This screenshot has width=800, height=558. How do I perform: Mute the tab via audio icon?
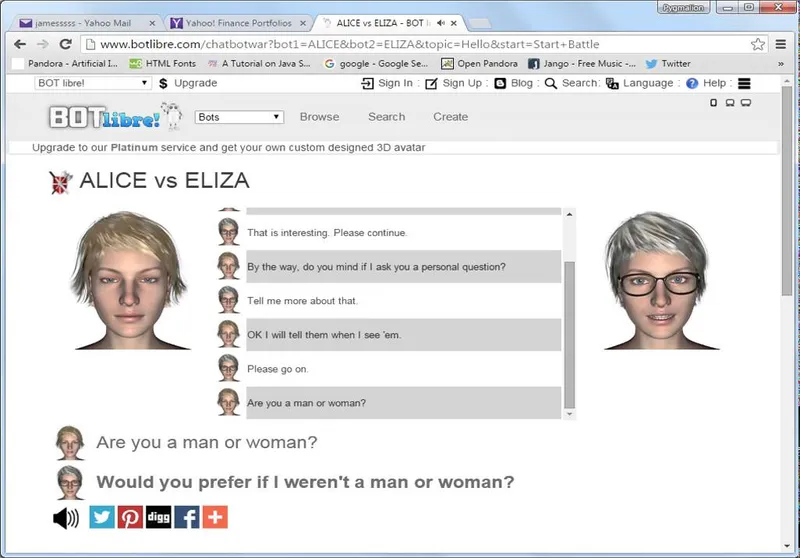(441, 23)
